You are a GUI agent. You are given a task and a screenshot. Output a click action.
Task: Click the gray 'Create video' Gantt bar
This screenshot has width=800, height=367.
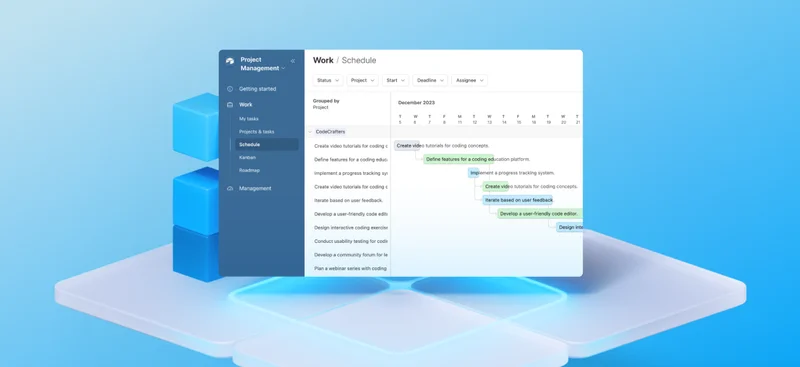point(407,145)
